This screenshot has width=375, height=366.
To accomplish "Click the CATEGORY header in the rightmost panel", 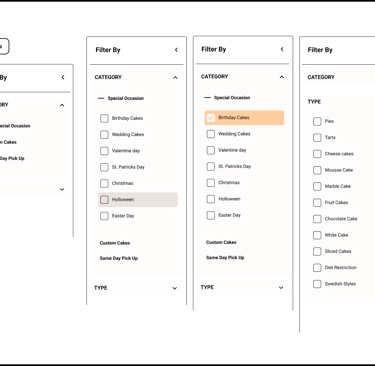I will click(321, 77).
